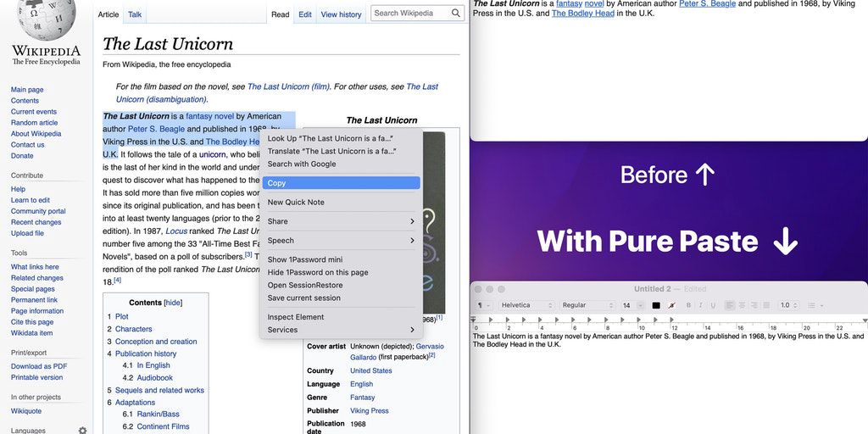This screenshot has height=434, width=868.
Task: Toggle Bold in the TextEdit toolbar
Action: pos(688,305)
